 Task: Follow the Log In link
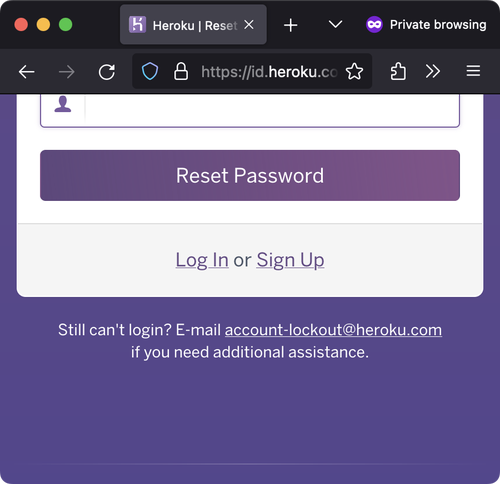(202, 260)
